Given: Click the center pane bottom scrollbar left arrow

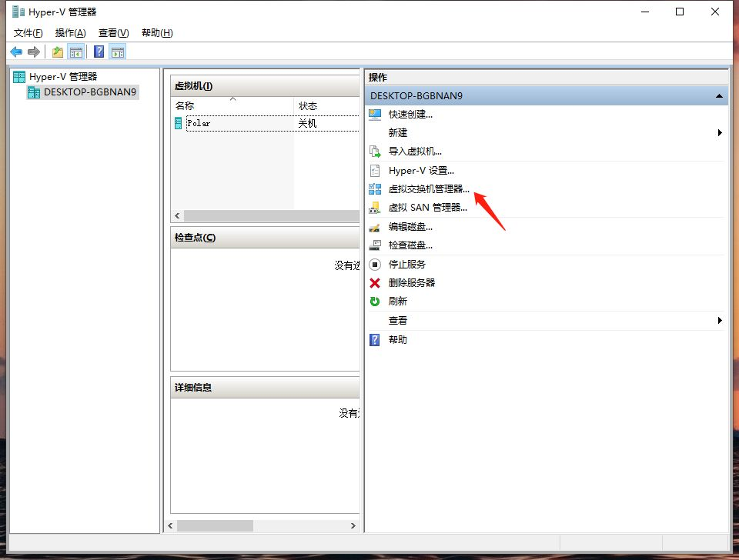Looking at the screenshot, I should tap(171, 525).
